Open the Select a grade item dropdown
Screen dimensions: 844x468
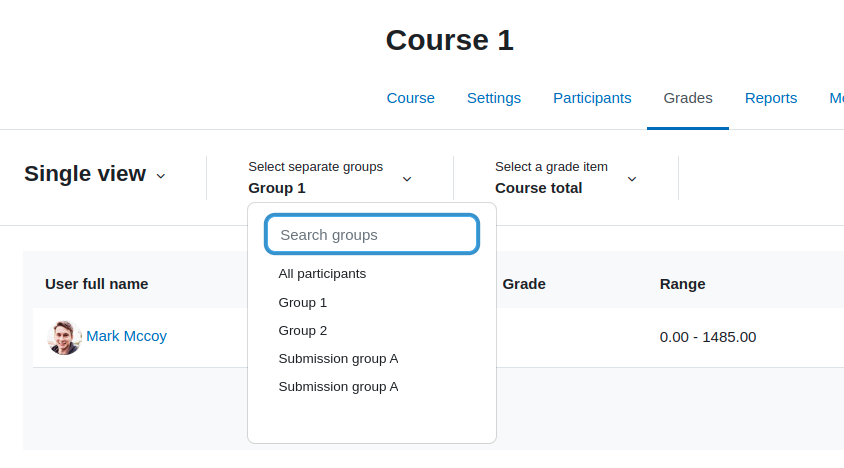tap(566, 178)
